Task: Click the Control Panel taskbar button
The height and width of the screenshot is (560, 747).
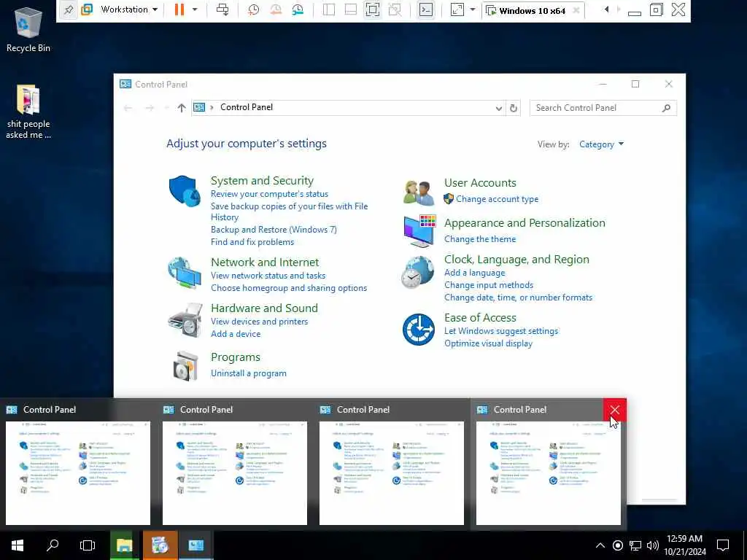Action: click(x=196, y=545)
